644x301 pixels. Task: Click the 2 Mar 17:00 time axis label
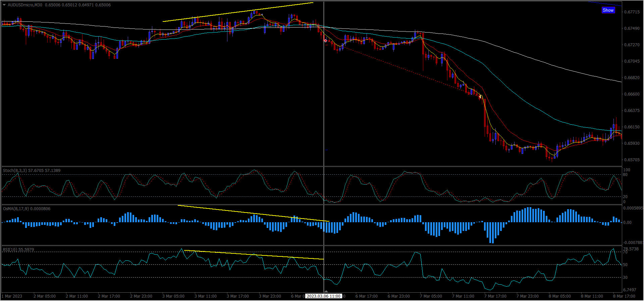[109, 296]
